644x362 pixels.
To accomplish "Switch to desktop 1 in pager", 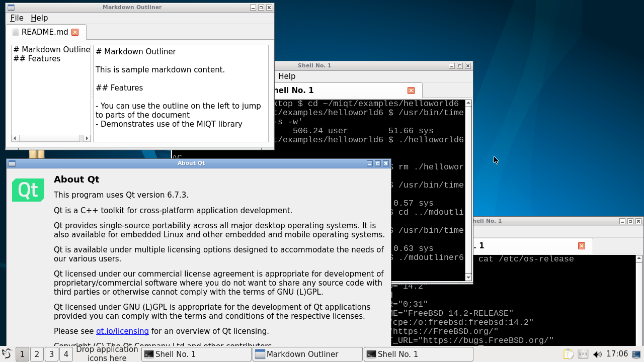I will [x=22, y=354].
